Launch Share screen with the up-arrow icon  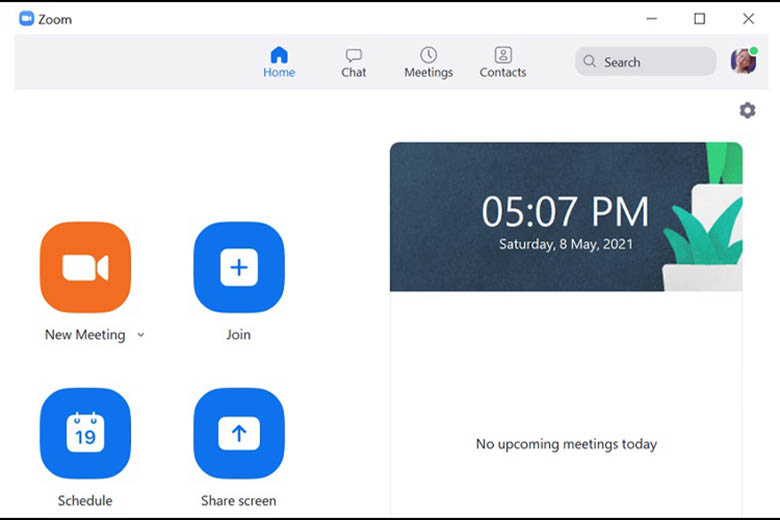pyautogui.click(x=238, y=434)
